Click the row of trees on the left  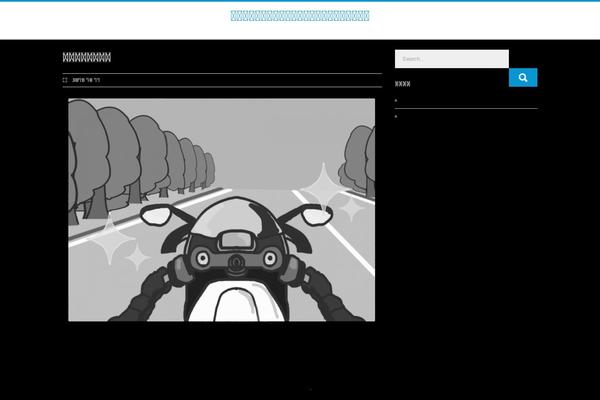click(130, 150)
